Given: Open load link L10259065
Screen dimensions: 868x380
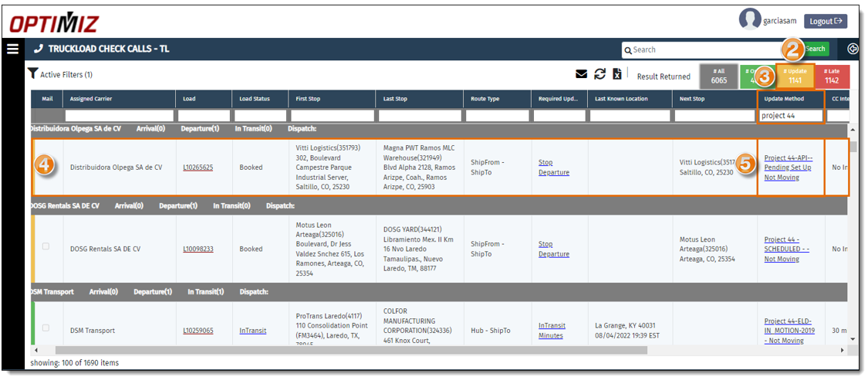Looking at the screenshot, I should (x=198, y=330).
